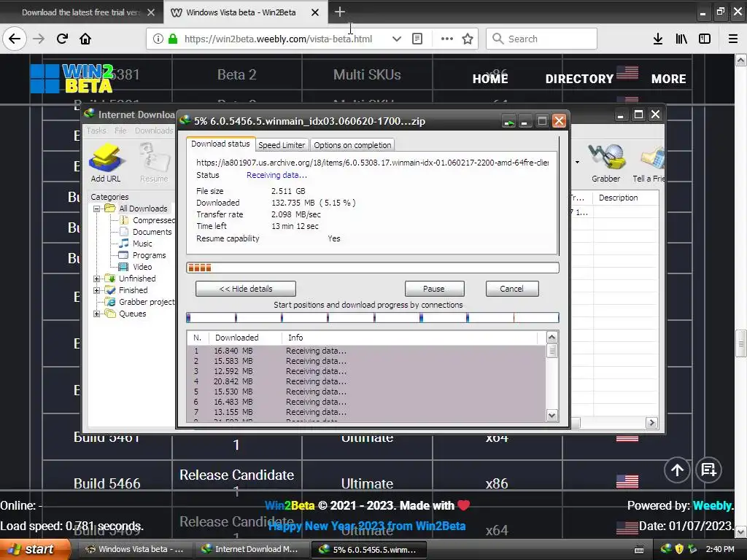Expand the Queues category node
The height and width of the screenshot is (560, 747).
pos(97,314)
